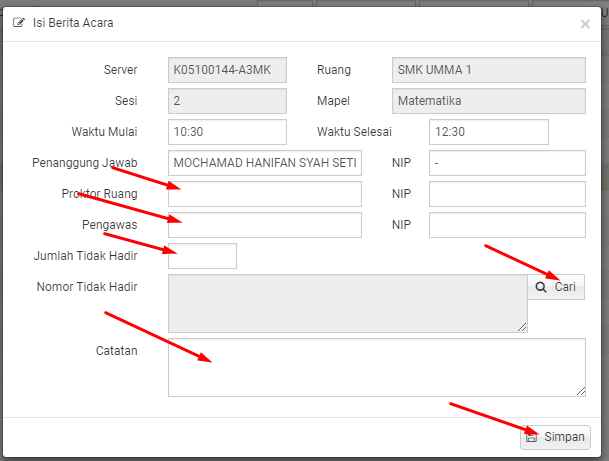609x461 pixels.
Task: Click the Catatan text area resize handle
Action: [x=581, y=391]
